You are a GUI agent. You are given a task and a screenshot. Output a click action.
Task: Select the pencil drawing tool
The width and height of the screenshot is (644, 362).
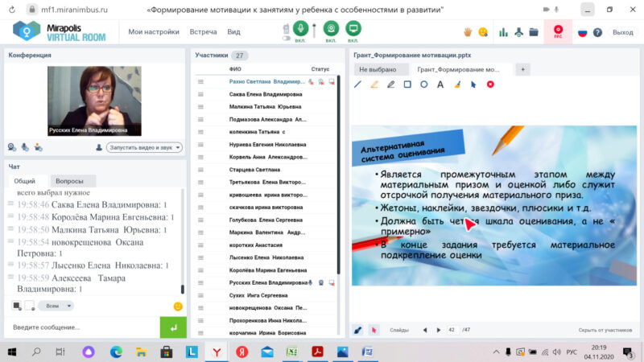(x=390, y=84)
